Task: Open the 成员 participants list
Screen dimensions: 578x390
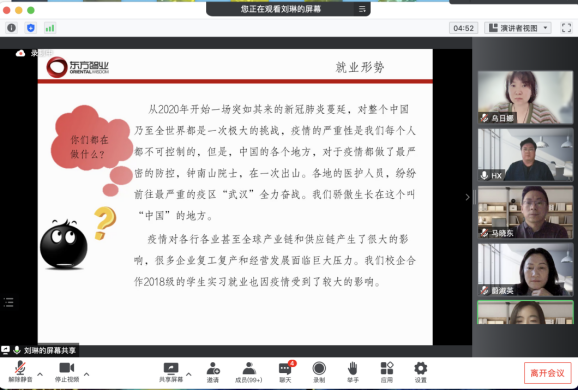Action: click(249, 372)
